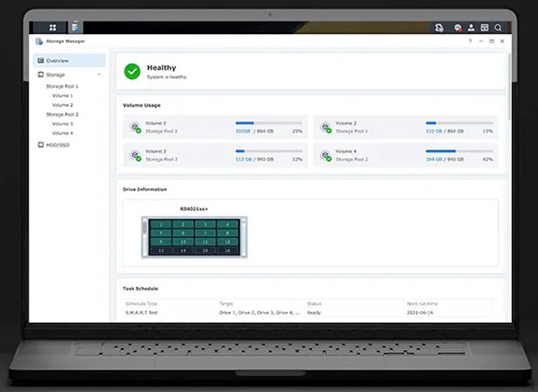Click the search magnifier icon
The width and height of the screenshot is (538, 392).
tap(498, 28)
